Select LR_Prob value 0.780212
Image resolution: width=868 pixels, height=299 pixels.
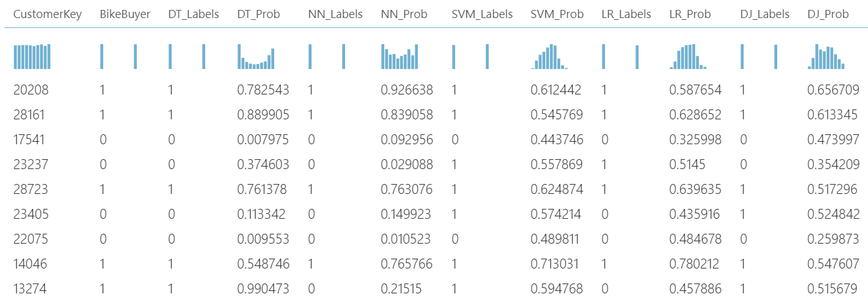[x=696, y=264]
